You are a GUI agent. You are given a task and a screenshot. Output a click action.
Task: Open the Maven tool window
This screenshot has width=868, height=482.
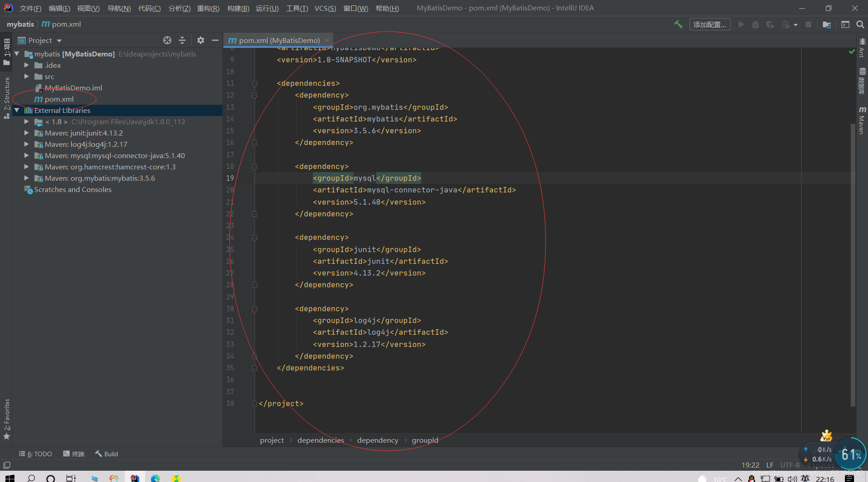862,120
